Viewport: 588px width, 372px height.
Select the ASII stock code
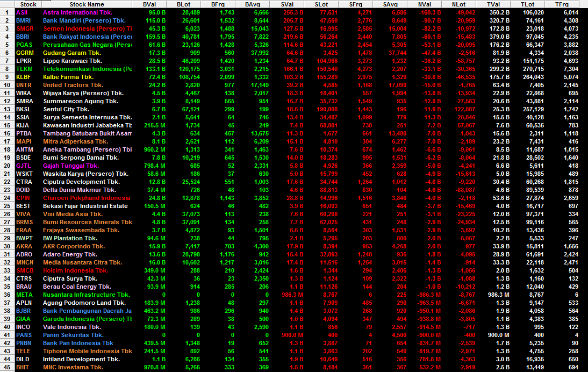click(x=22, y=12)
